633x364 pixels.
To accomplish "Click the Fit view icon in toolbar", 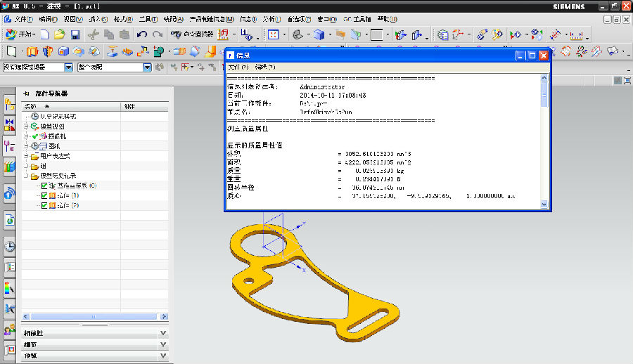I will coord(273,34).
